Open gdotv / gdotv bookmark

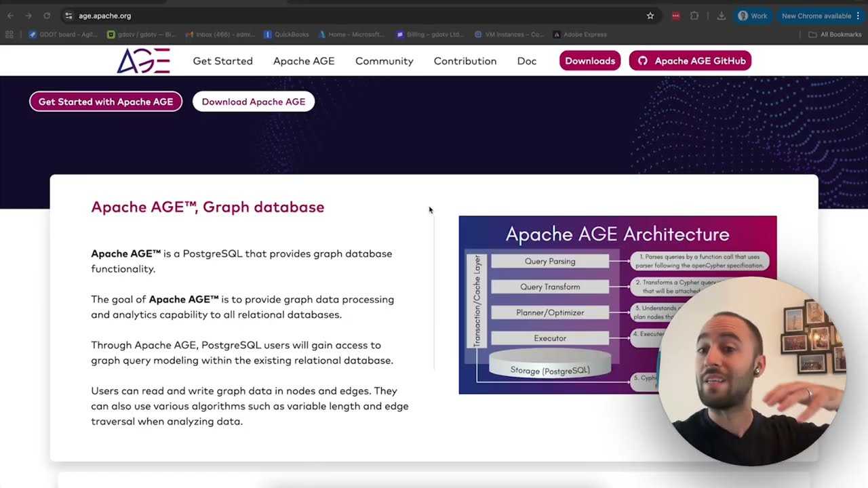click(142, 35)
